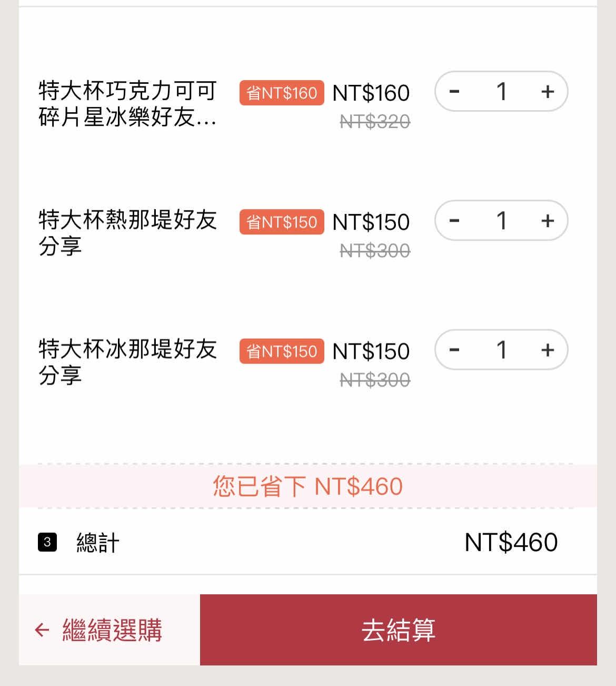The image size is (616, 686).
Task: Tap 省NT$150 badge on 熱那堤 row
Action: point(282,222)
